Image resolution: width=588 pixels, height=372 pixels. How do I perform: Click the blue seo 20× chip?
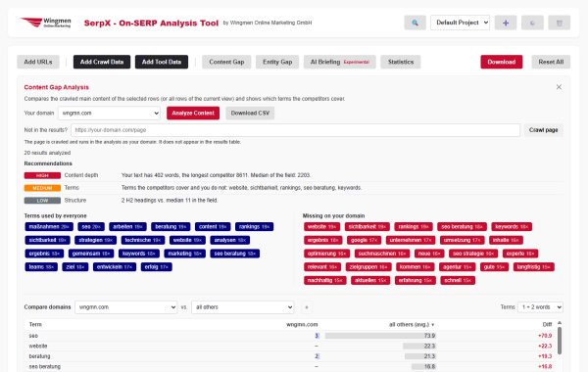point(91,227)
